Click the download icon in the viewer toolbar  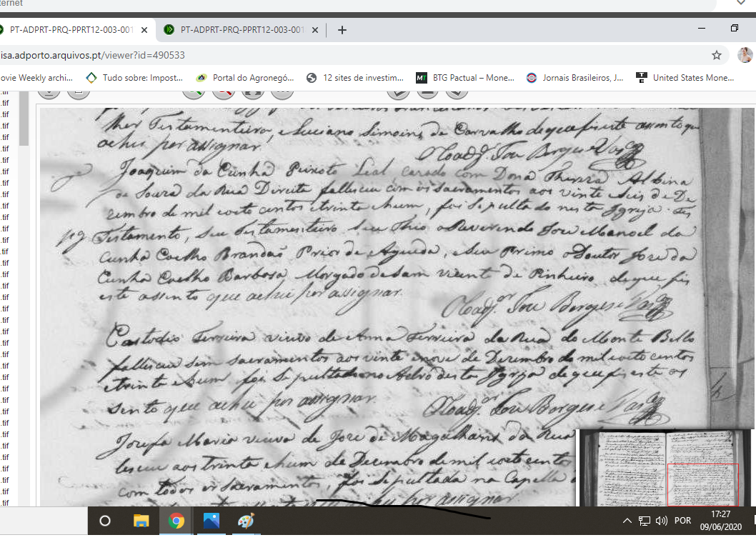click(x=49, y=91)
